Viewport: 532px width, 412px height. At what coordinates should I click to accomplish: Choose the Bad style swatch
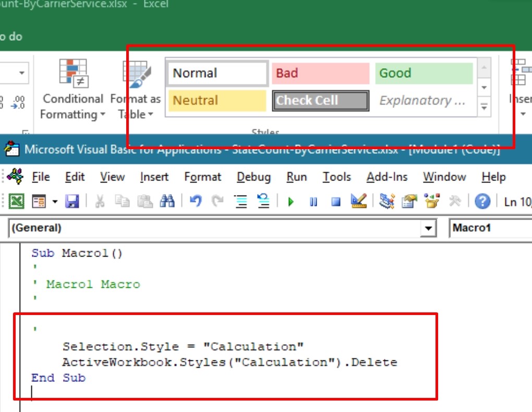(320, 74)
